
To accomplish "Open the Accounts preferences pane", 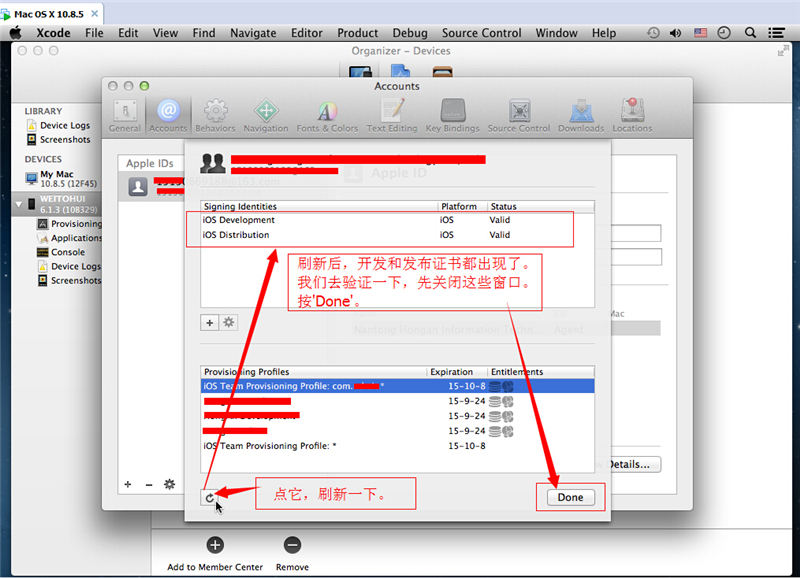I will pos(168,116).
